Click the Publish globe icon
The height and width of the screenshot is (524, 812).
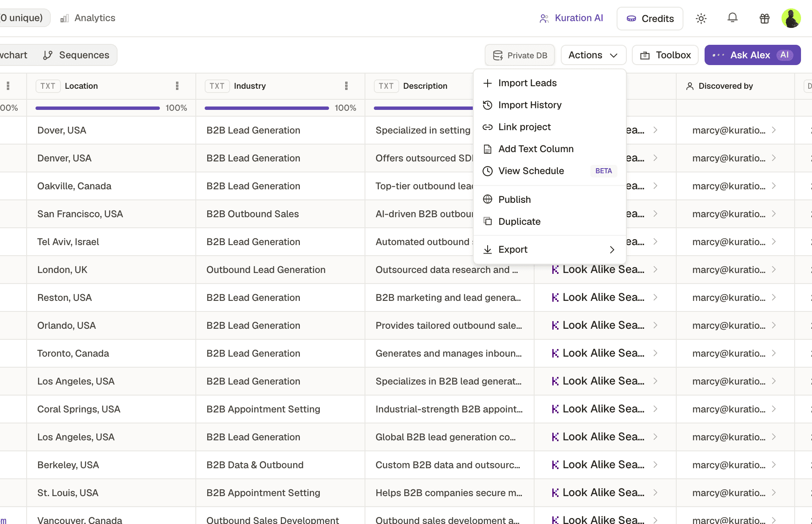(488, 199)
